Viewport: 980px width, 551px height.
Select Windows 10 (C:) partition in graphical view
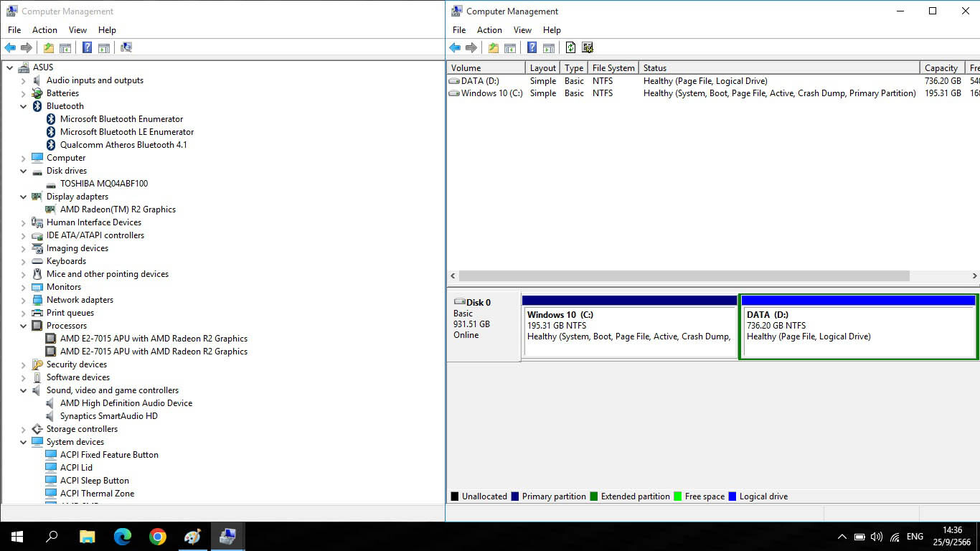(630, 326)
